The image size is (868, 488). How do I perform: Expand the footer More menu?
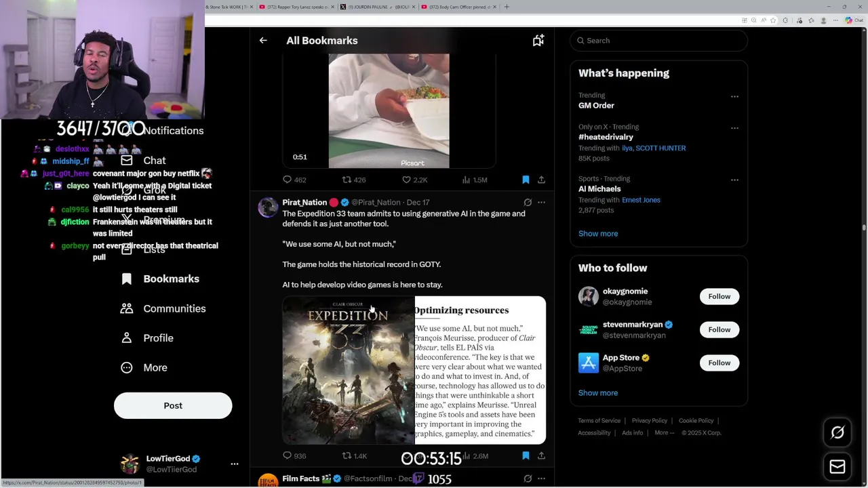[664, 433]
